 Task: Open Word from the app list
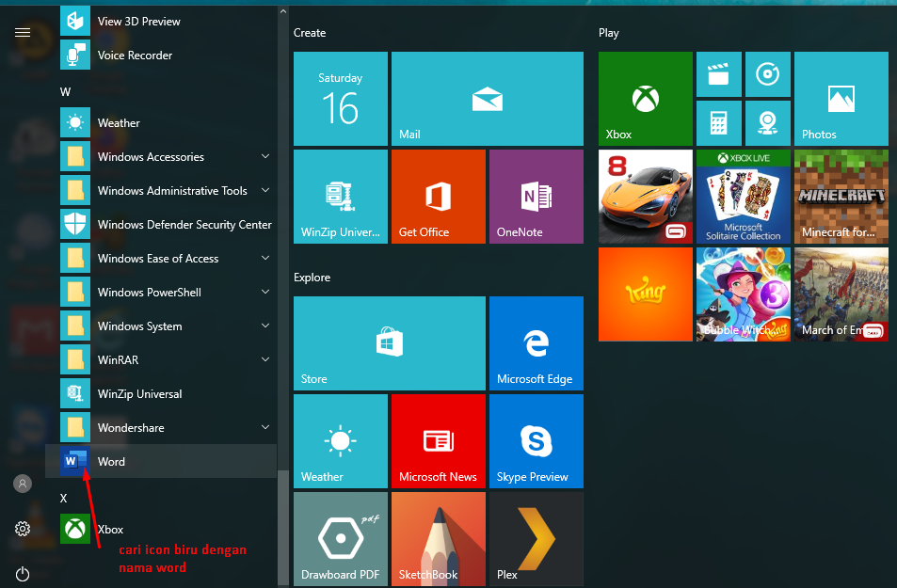point(111,461)
